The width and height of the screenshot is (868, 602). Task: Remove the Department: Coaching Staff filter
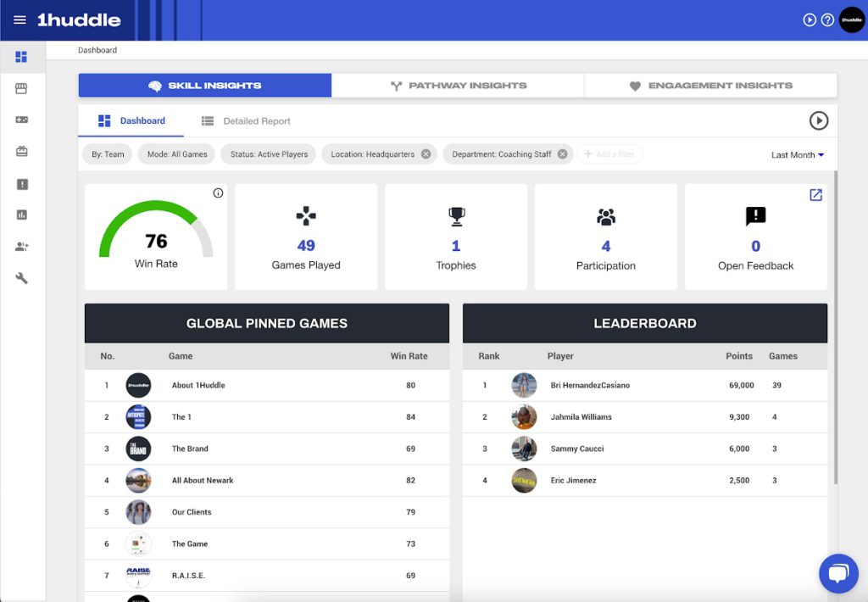click(x=562, y=154)
